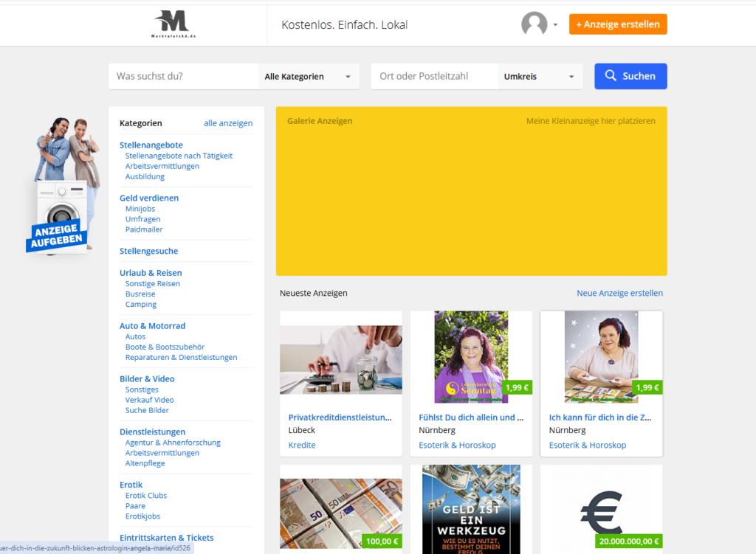Expand the Alle Kategorien dropdown
Screen dimensions: 756x554
point(309,77)
